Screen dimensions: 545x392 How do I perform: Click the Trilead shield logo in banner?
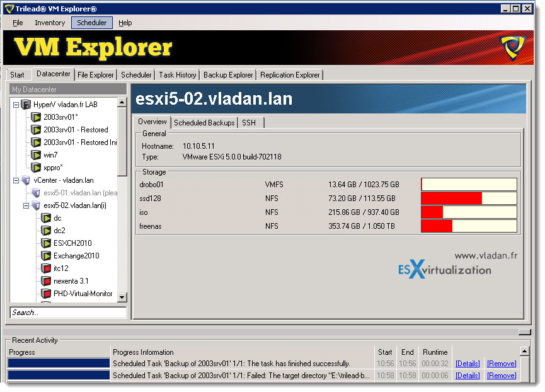pyautogui.click(x=512, y=47)
